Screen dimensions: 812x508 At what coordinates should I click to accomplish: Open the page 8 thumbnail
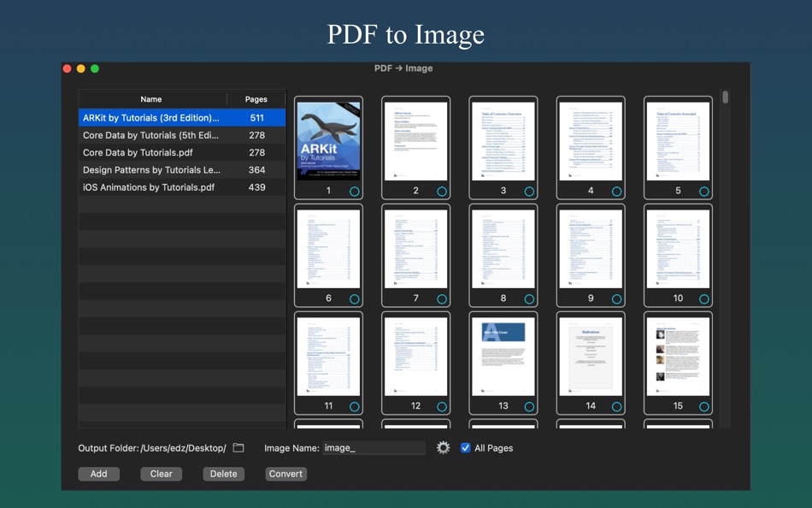click(503, 249)
